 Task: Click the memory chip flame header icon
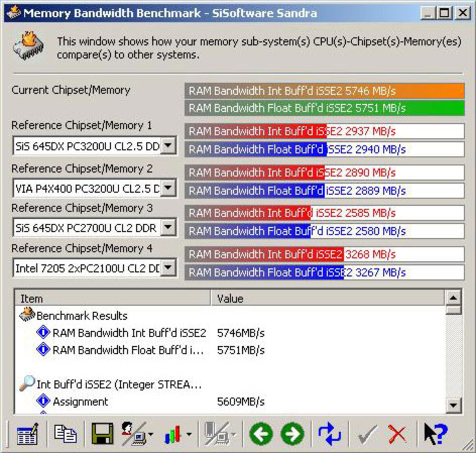pyautogui.click(x=28, y=46)
